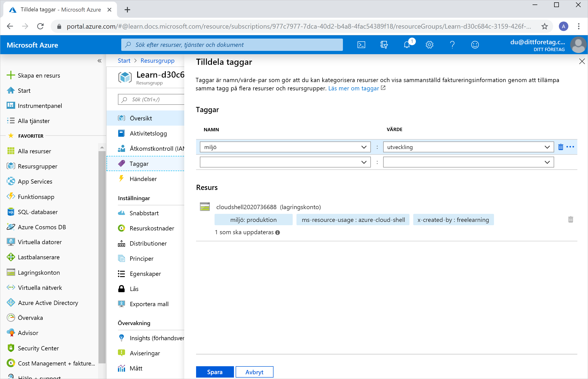Click the Händelser icon
The image size is (588, 379).
(122, 179)
